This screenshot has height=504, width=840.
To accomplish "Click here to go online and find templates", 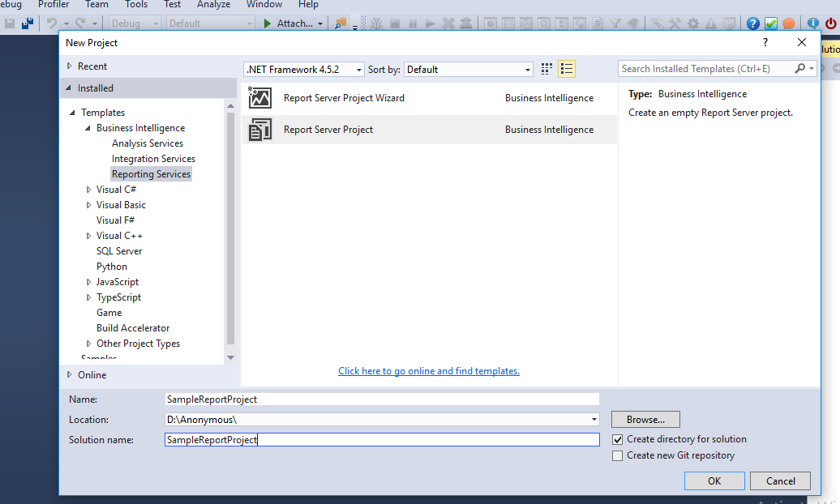I will 428,370.
